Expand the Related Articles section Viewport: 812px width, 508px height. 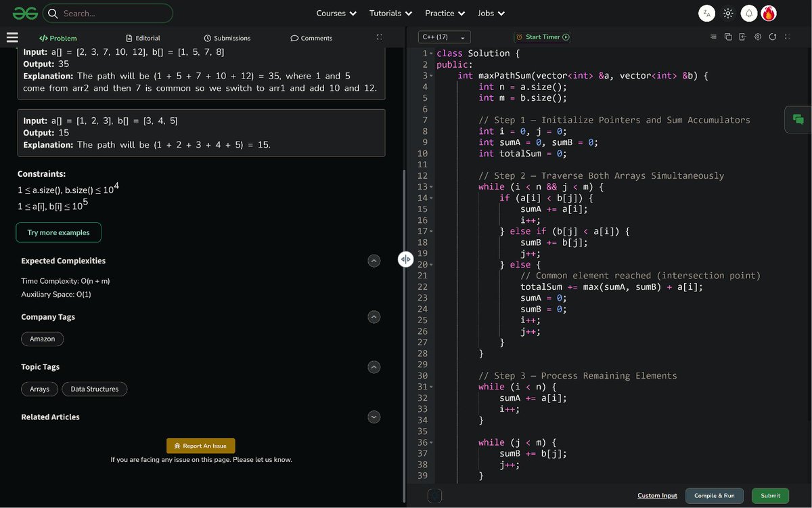tap(374, 417)
